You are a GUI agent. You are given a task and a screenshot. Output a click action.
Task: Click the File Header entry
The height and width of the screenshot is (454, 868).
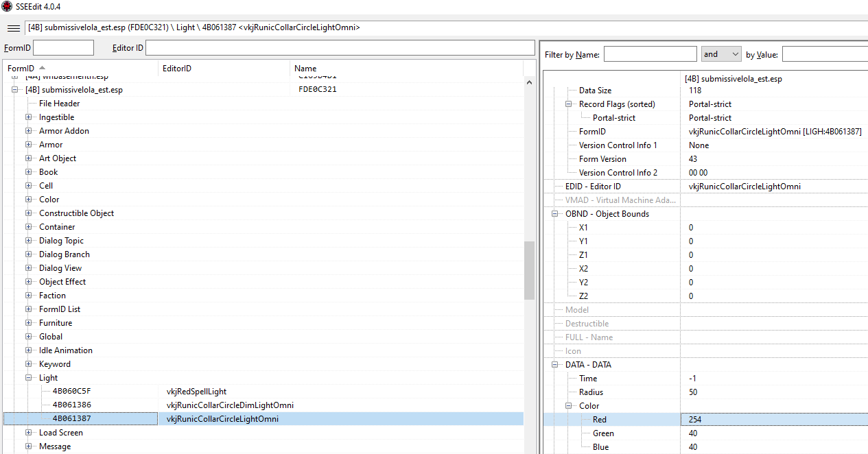tap(59, 104)
